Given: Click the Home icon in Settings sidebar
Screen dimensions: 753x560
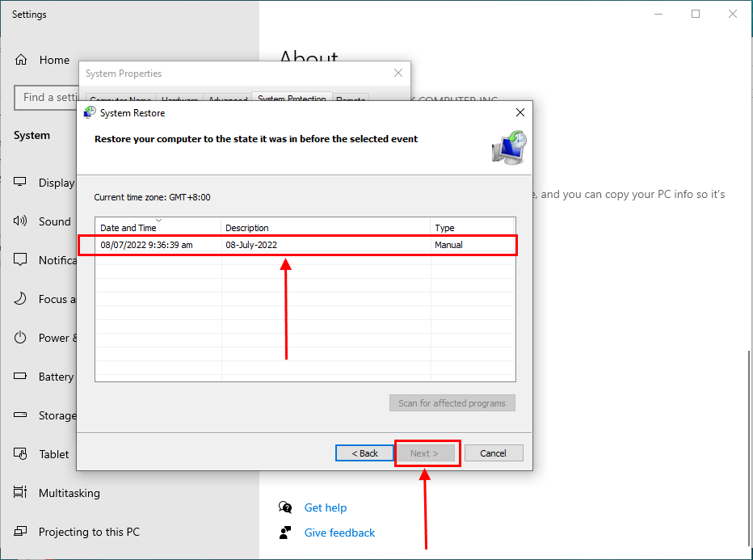Looking at the screenshot, I should click(21, 60).
